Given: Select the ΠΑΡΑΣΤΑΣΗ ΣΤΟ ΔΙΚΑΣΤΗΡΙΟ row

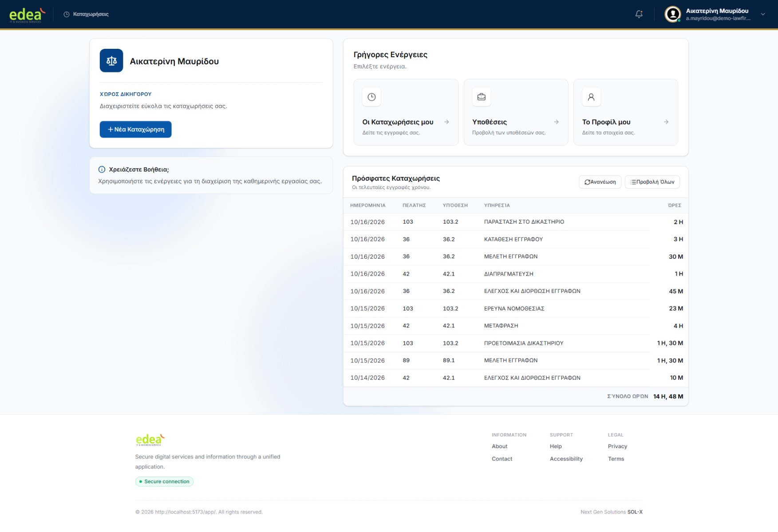Looking at the screenshot, I should coord(515,222).
